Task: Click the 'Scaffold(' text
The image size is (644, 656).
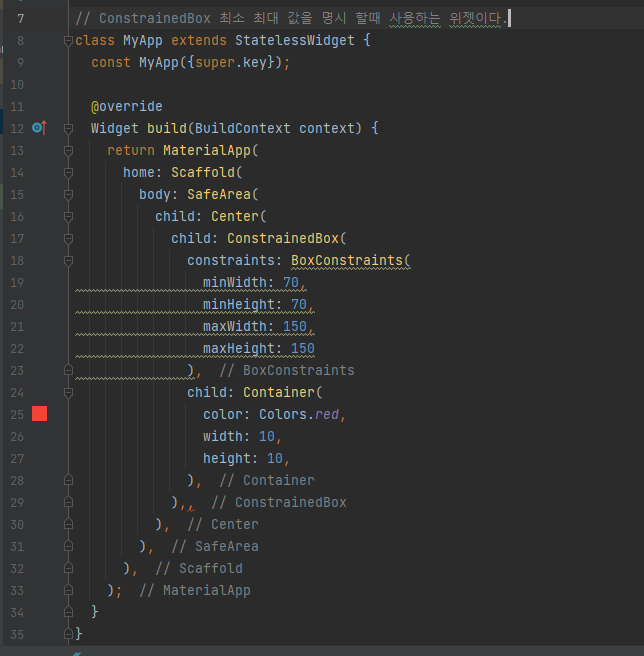Action: click(207, 172)
